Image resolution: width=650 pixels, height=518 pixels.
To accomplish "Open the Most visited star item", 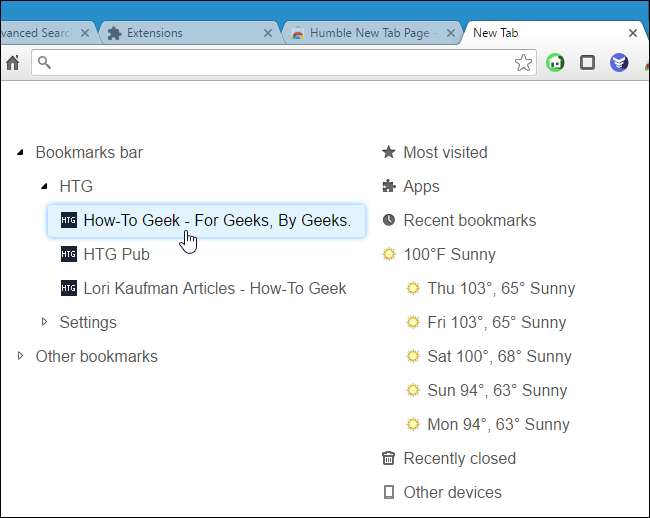I will 444,153.
